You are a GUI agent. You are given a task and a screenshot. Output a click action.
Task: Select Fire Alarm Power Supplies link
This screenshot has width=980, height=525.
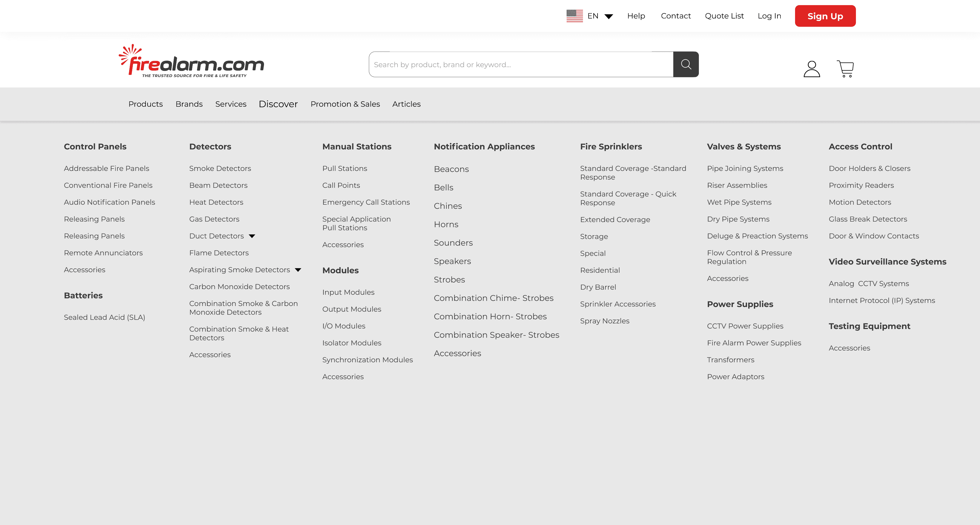pos(754,343)
